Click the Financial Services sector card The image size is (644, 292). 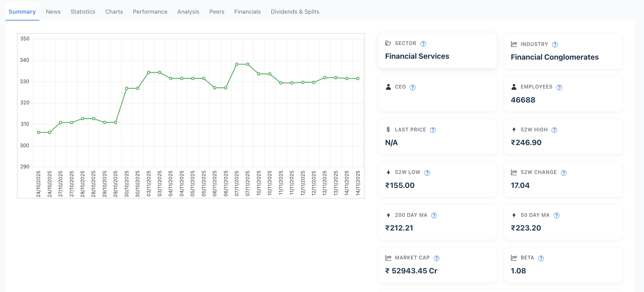[x=438, y=50]
